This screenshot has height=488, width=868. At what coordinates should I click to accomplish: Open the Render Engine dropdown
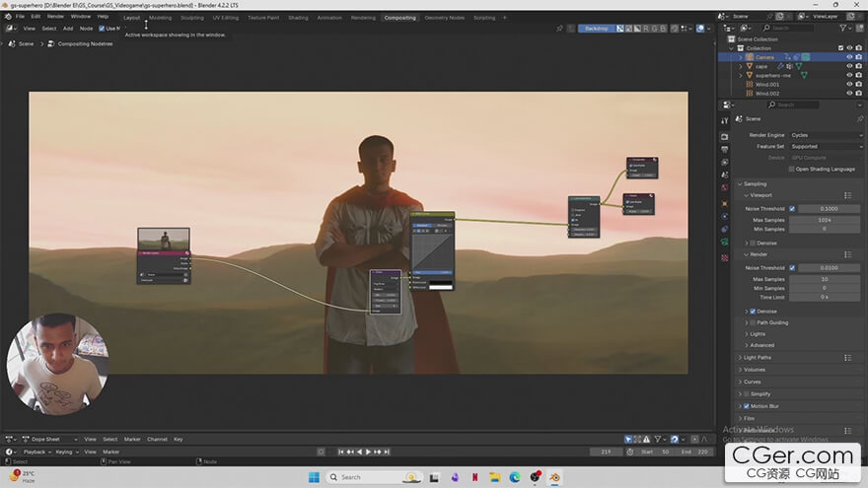(x=826, y=136)
